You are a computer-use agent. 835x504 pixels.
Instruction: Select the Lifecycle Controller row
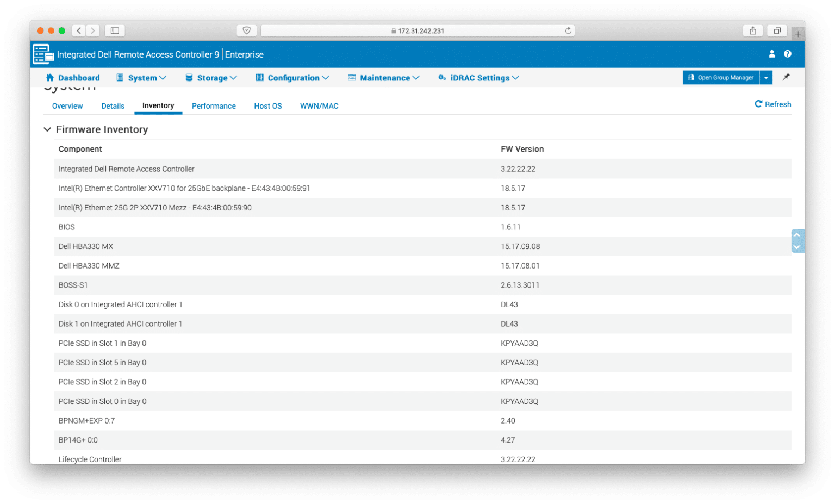point(423,458)
